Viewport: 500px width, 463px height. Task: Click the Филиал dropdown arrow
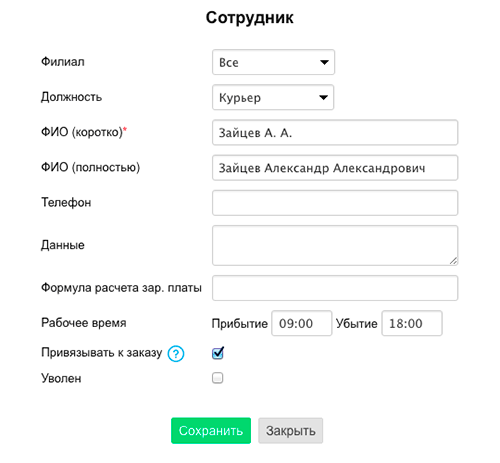coord(324,62)
